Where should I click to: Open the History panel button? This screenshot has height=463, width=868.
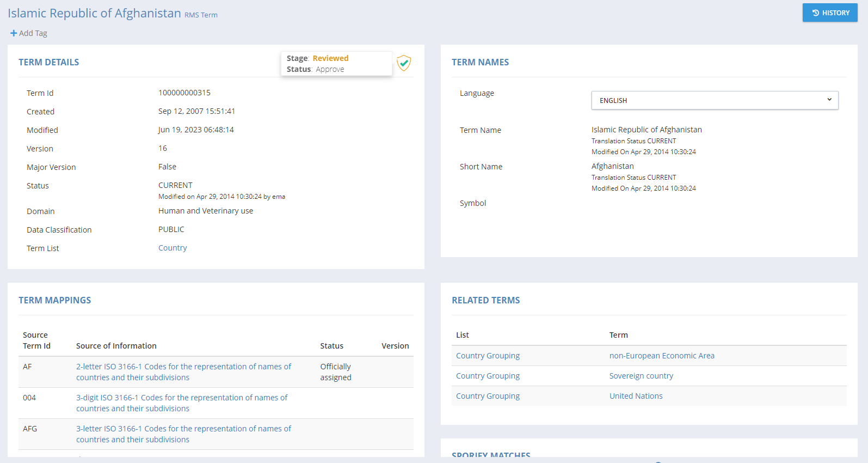tap(829, 13)
